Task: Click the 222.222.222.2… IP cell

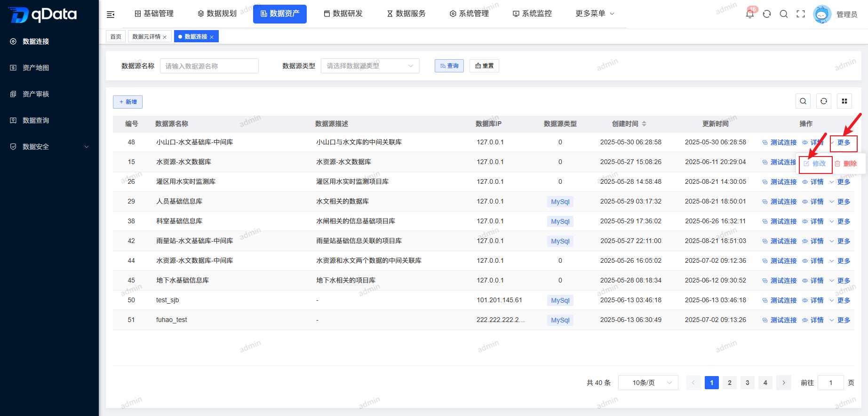Action: pos(501,320)
